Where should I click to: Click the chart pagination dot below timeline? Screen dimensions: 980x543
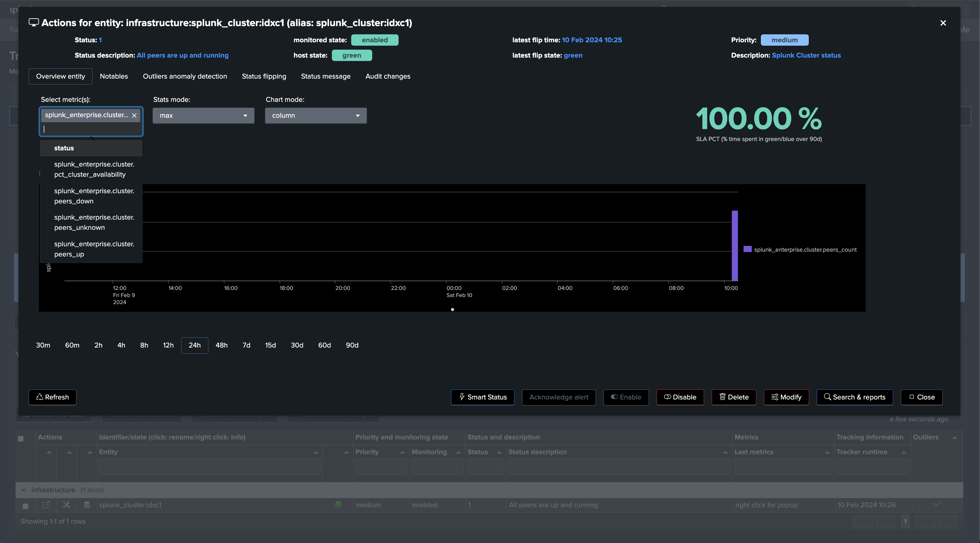(x=452, y=310)
